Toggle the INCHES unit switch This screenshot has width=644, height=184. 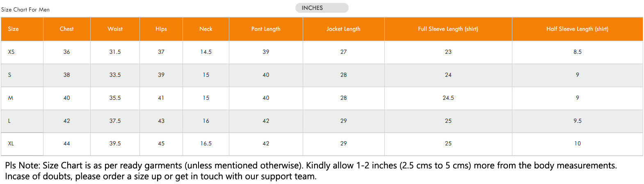(x=322, y=8)
